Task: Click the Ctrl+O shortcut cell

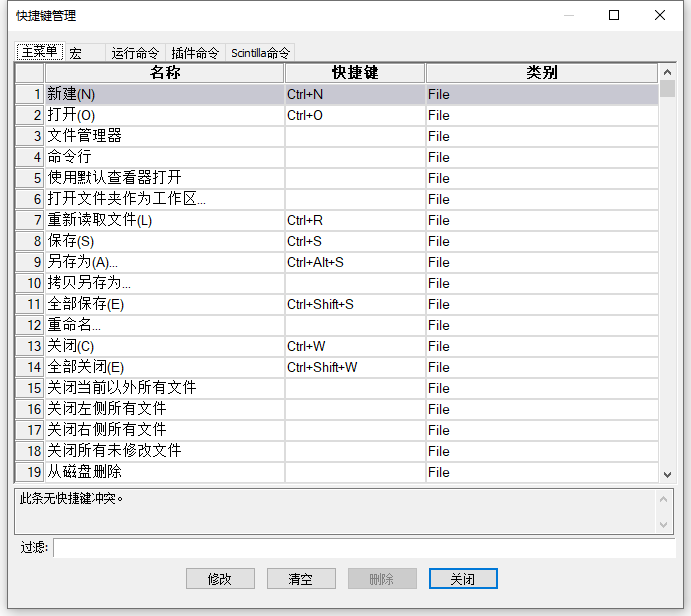Action: pyautogui.click(x=355, y=115)
